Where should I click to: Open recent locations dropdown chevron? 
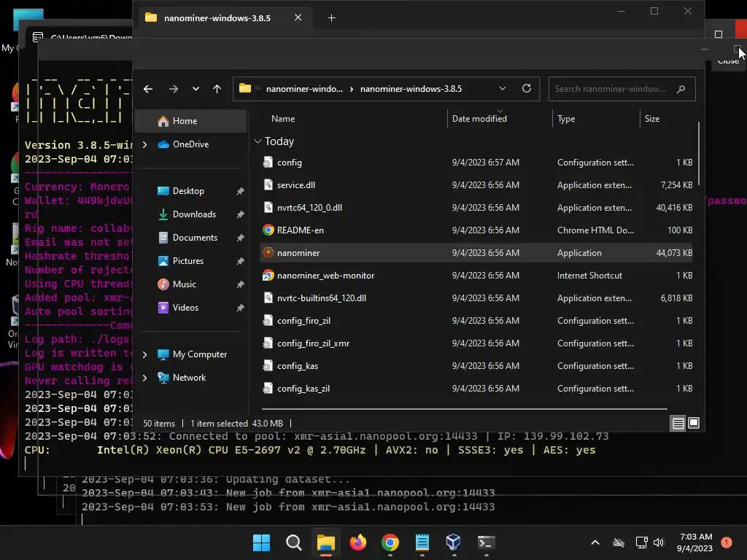point(196,89)
